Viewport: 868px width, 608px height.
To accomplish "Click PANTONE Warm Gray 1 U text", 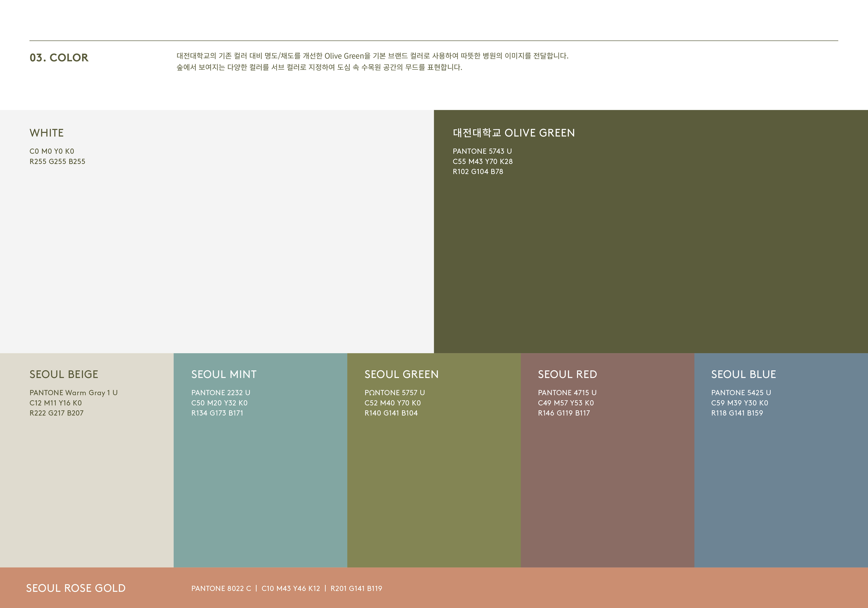I will pyautogui.click(x=73, y=393).
